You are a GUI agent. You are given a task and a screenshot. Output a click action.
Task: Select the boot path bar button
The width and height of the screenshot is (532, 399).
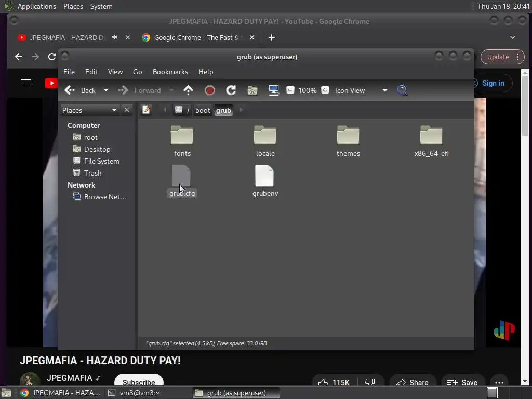tap(203, 110)
